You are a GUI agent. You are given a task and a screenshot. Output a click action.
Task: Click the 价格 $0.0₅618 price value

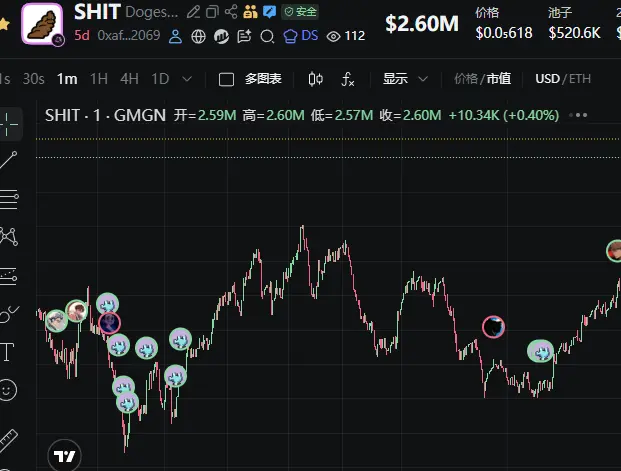pyautogui.click(x=504, y=33)
